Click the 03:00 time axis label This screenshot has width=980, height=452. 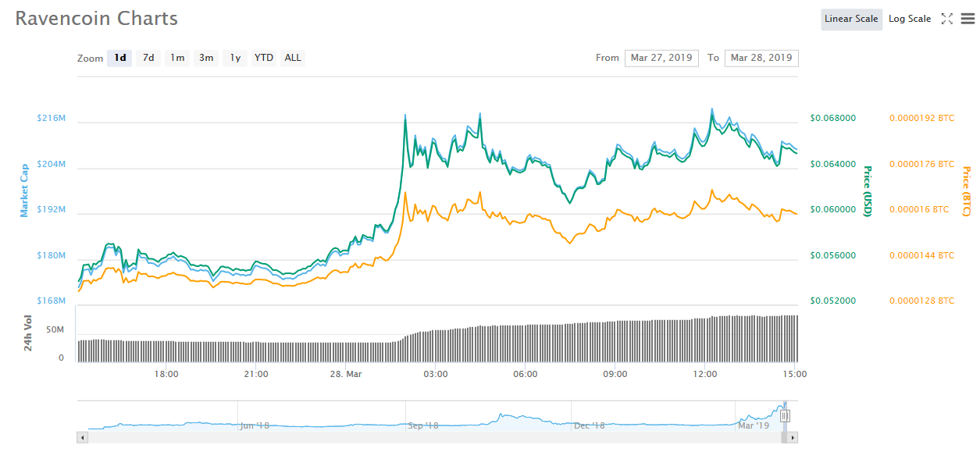point(436,375)
